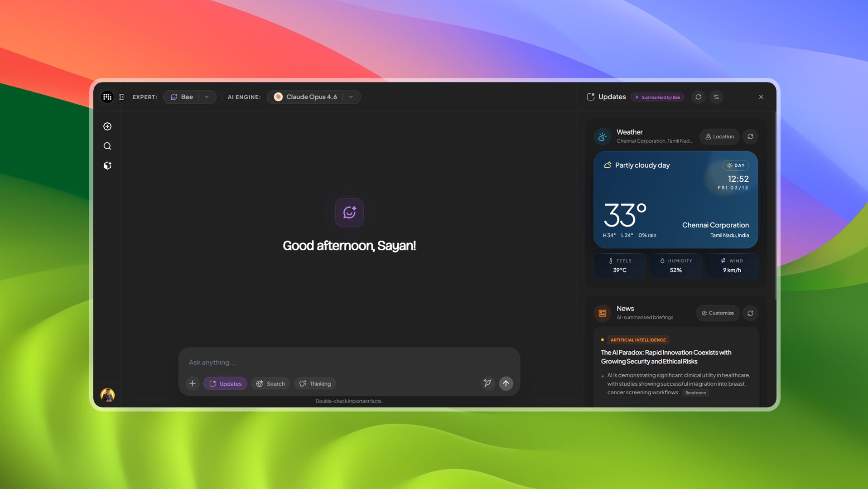
Task: Click the Updates panel title
Action: [x=612, y=97]
